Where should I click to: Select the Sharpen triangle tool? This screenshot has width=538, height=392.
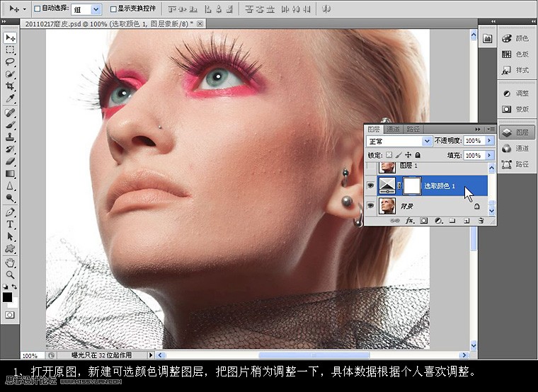(10, 186)
